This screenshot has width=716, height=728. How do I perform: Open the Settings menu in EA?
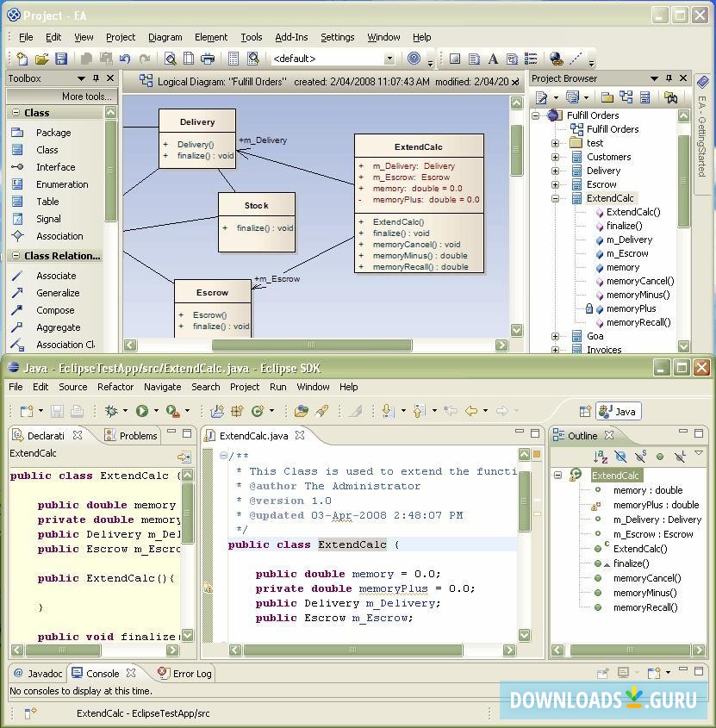337,37
